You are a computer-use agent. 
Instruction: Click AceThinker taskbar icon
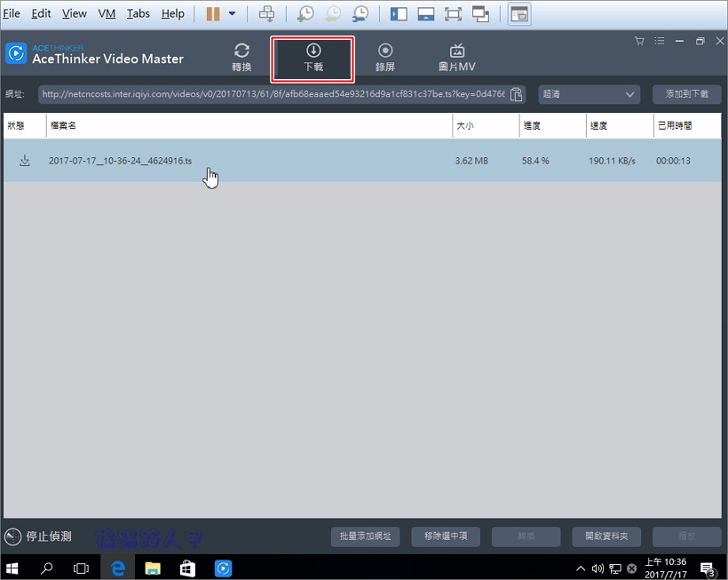[x=223, y=568]
